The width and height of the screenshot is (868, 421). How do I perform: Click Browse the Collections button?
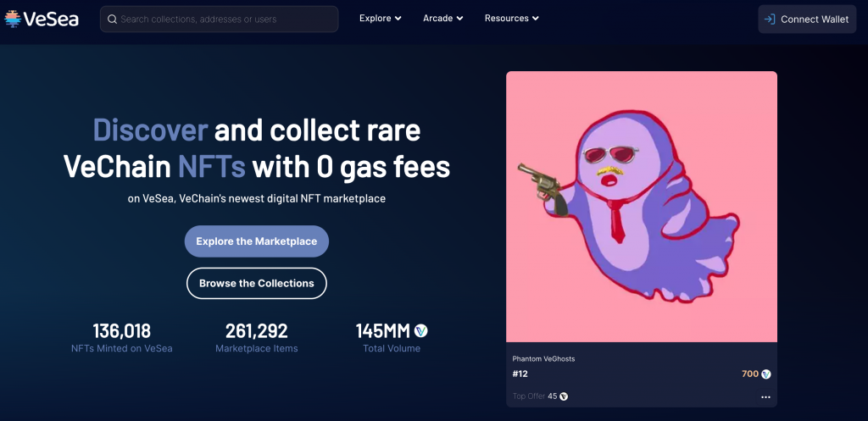pyautogui.click(x=256, y=283)
